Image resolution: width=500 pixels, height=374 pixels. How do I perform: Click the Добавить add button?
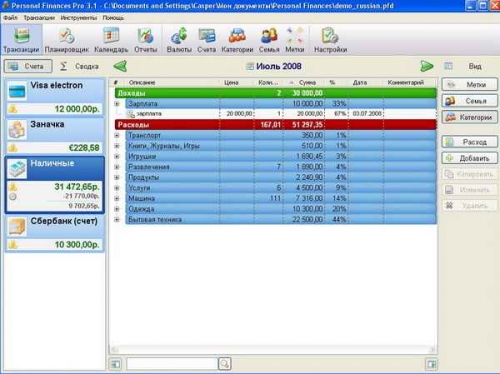(470, 158)
